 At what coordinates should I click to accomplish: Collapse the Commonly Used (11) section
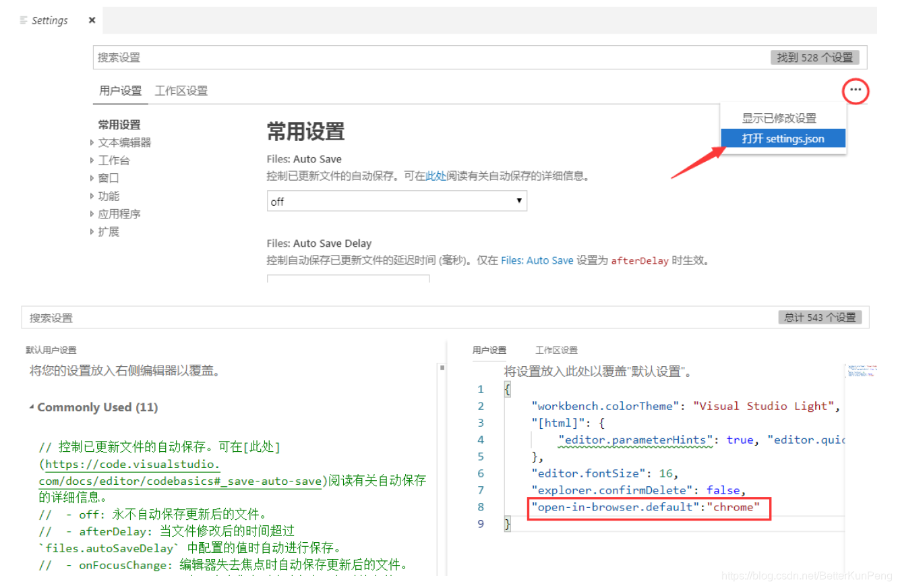[x=93, y=407]
